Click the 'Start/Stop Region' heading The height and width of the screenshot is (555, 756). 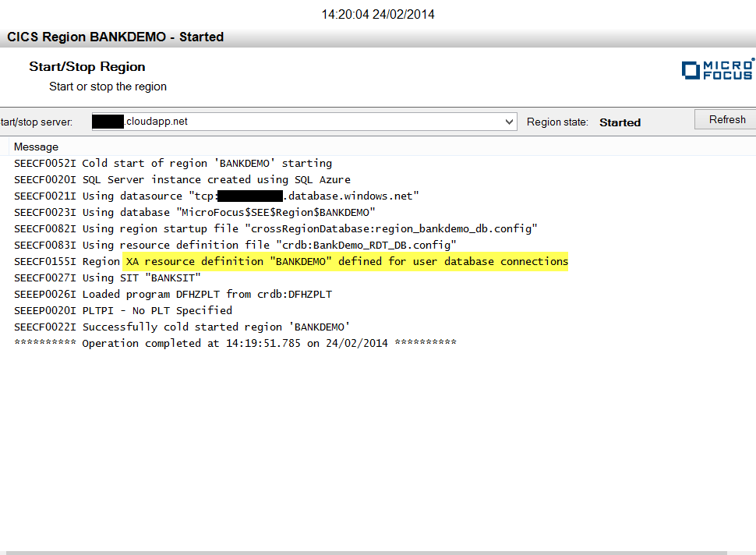click(x=87, y=66)
